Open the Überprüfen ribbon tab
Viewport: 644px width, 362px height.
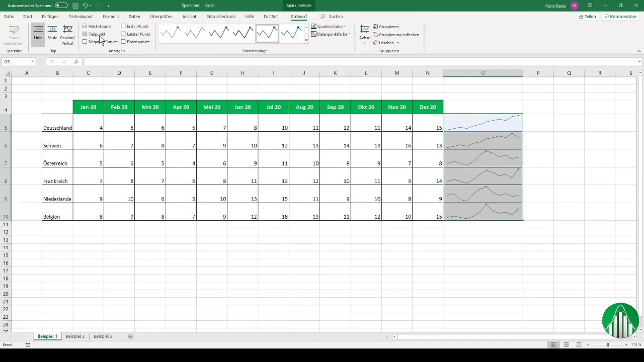click(161, 17)
